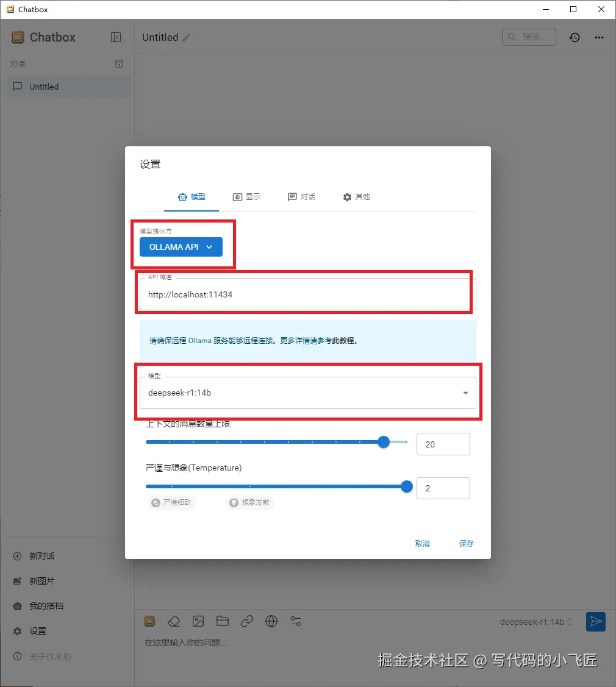Viewport: 616px width, 687px height.
Task: Open the file attachment folder icon
Action: coord(223,621)
